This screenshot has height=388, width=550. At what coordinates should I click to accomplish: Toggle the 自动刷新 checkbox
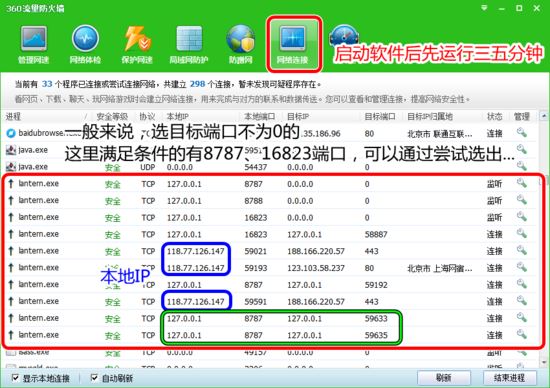[94, 378]
